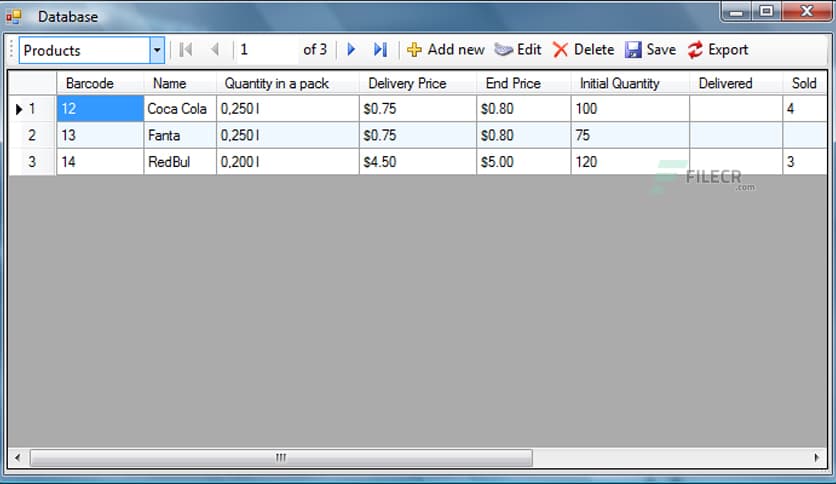Screen dimensions: 836x484
Task: Minimize the Database window
Action: (x=736, y=11)
